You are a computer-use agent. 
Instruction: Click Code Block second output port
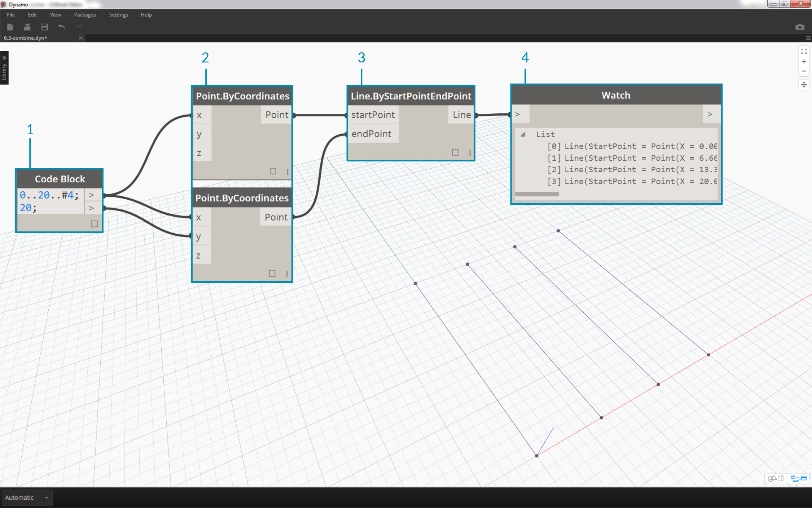[93, 208]
